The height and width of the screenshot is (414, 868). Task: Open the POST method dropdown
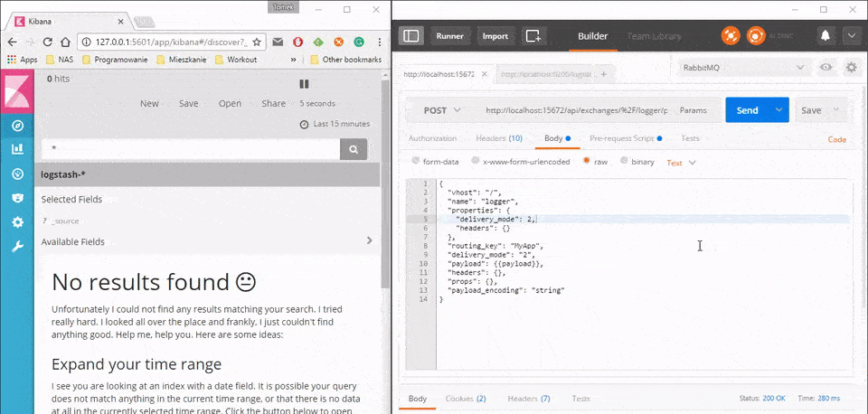tap(442, 110)
